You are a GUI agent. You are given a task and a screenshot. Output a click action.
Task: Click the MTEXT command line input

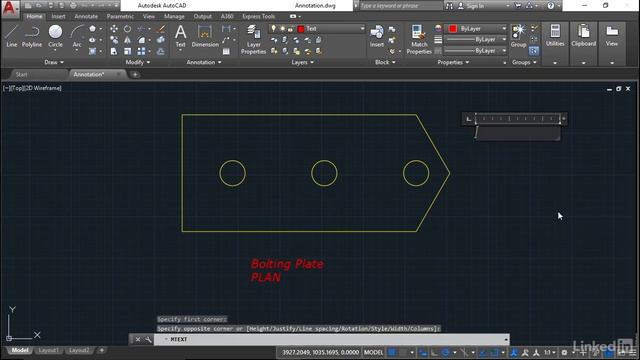click(331, 339)
